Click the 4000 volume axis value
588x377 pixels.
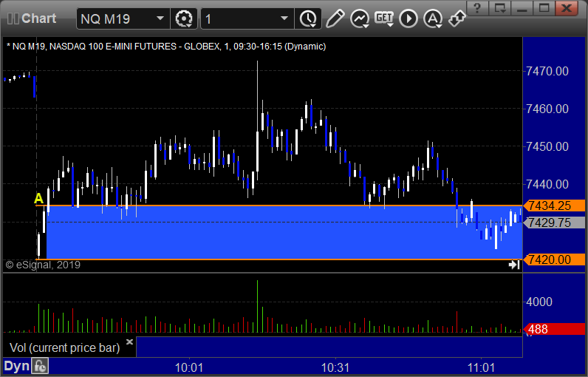539,302
